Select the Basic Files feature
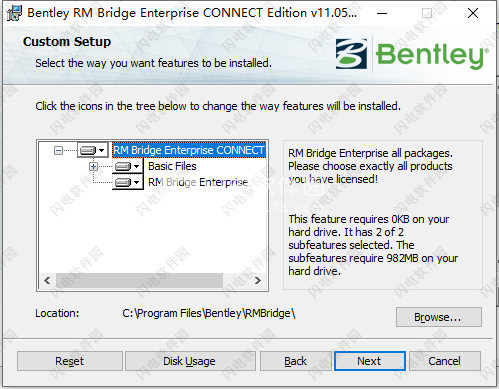Screen dimensions: 499x389 click(x=172, y=166)
